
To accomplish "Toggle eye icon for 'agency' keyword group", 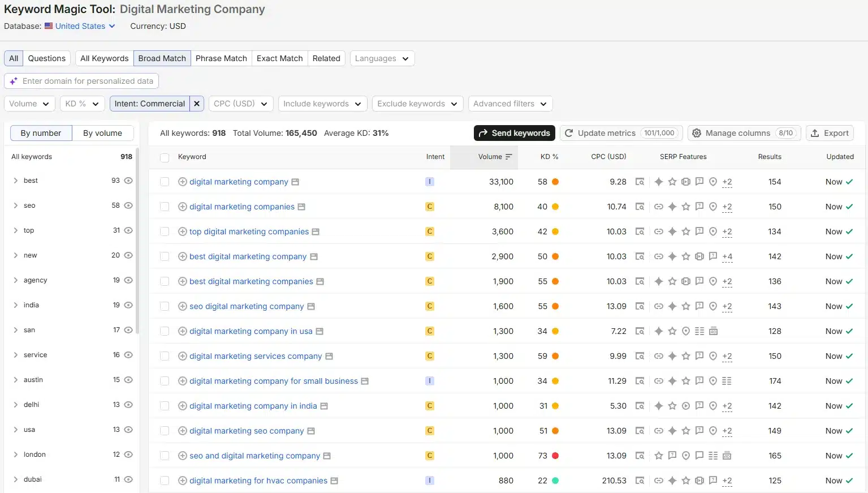I will tap(128, 280).
